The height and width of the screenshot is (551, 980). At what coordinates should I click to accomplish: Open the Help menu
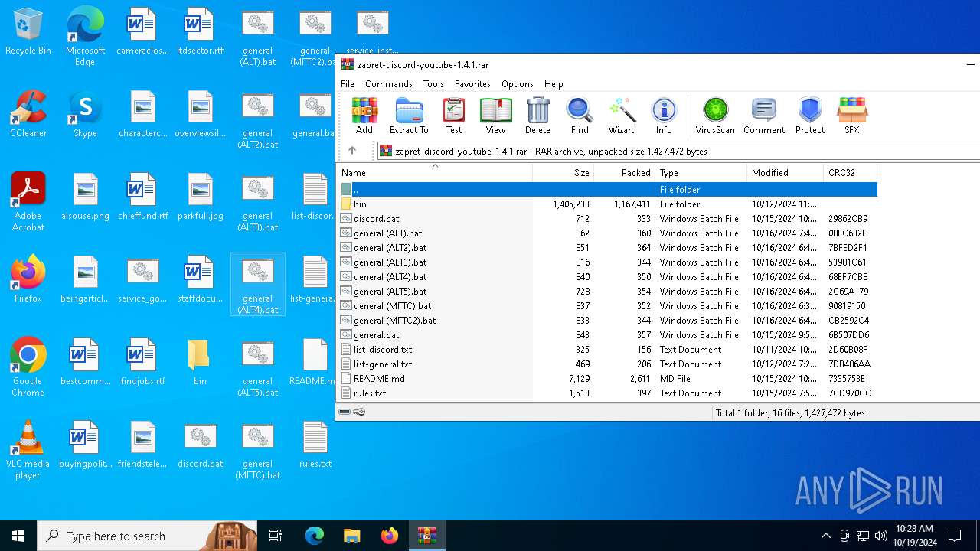coord(554,84)
